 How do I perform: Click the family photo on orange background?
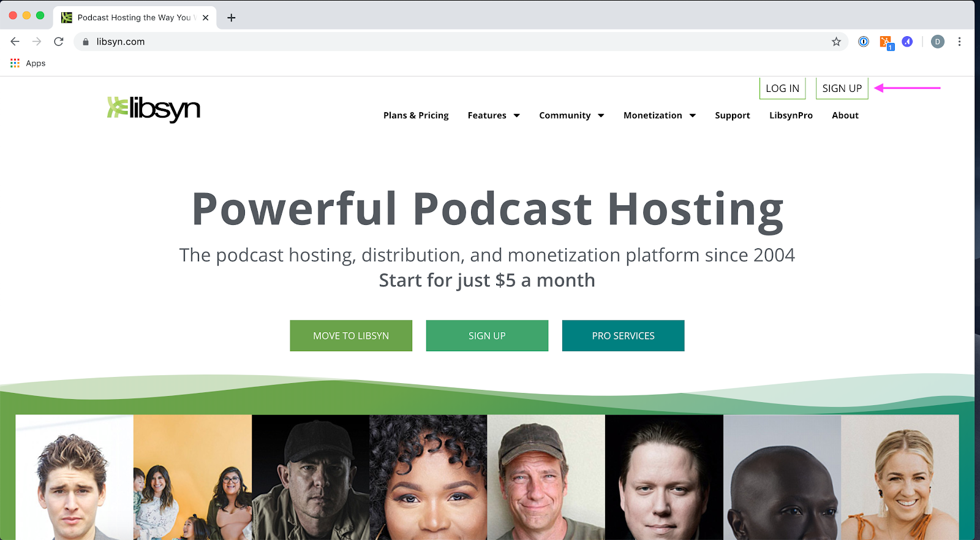(x=192, y=477)
